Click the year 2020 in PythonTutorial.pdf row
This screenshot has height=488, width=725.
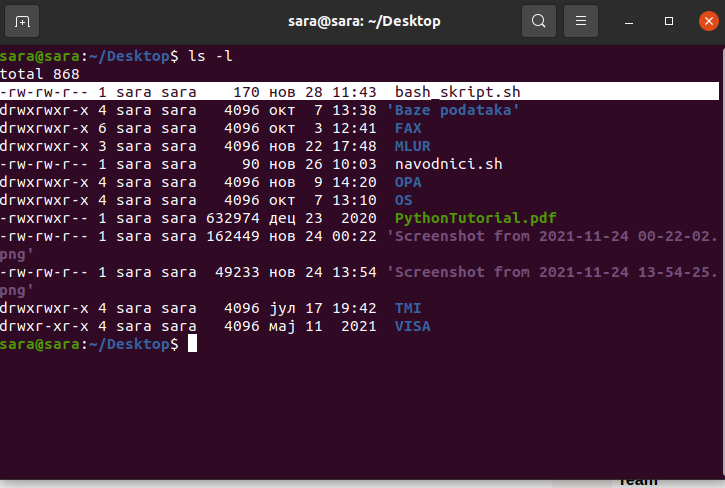[359, 218]
